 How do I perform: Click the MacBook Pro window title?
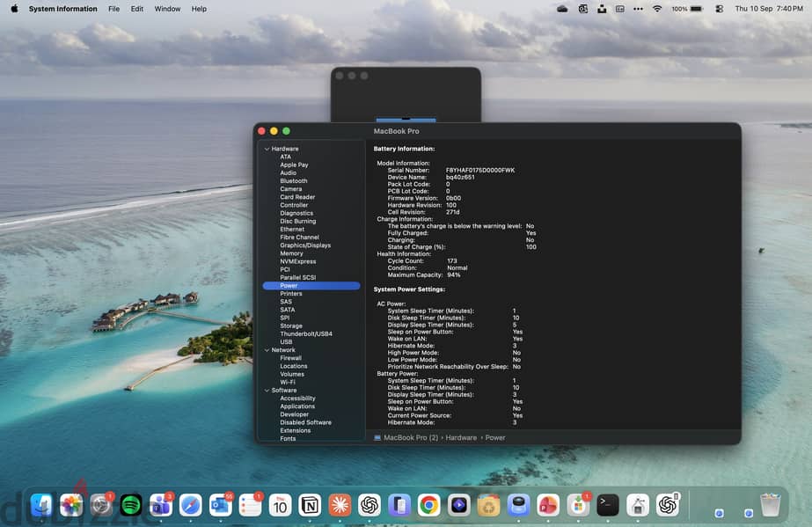pos(397,131)
